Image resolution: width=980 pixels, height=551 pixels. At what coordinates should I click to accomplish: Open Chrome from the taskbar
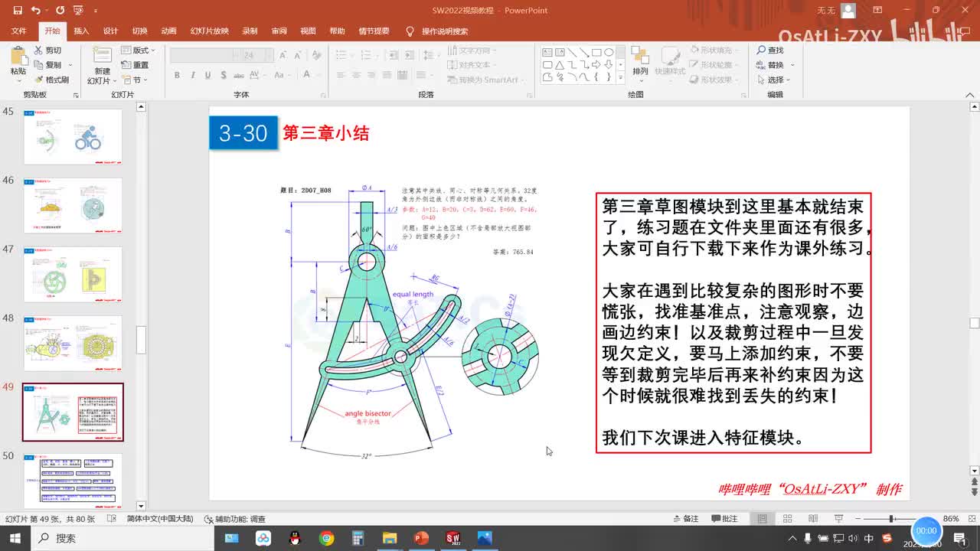pyautogui.click(x=327, y=538)
